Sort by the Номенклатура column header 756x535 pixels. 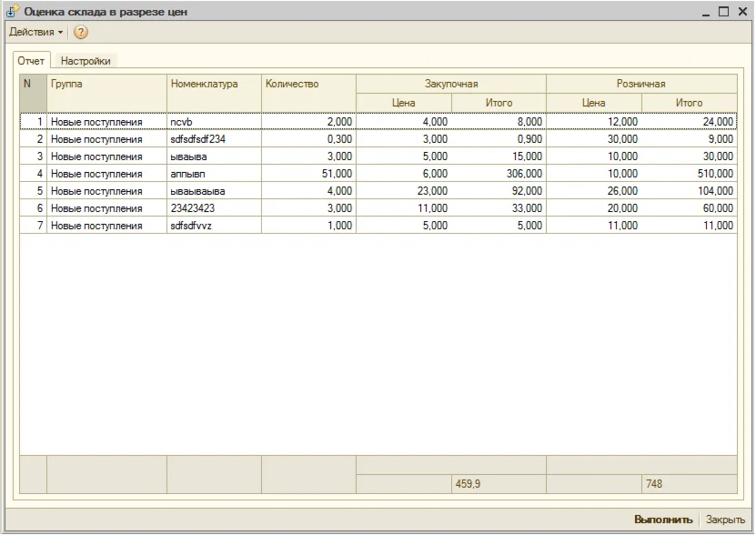pyautogui.click(x=213, y=84)
